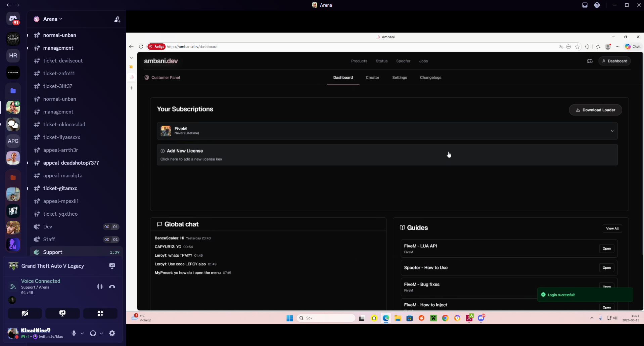Image resolution: width=644 pixels, height=346 pixels.
Task: Open the ambani.dev Discord link icon
Action: pyautogui.click(x=590, y=61)
